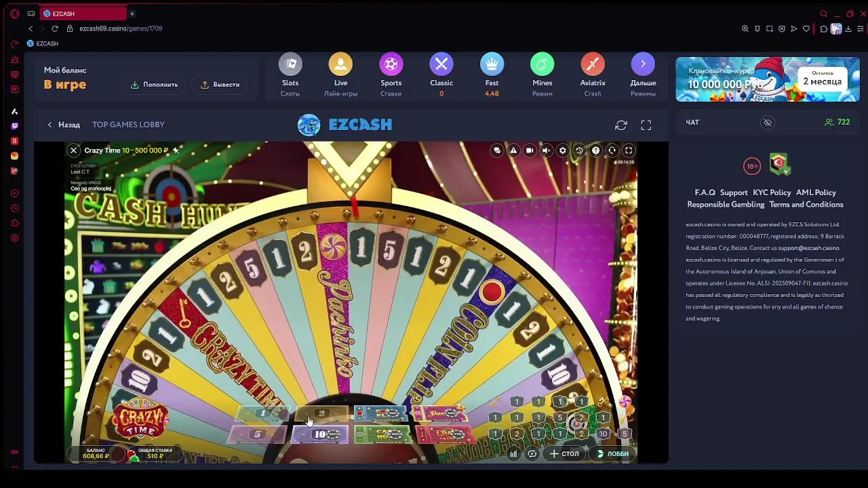Open the warning report icon
The image size is (868, 488).
(x=513, y=150)
